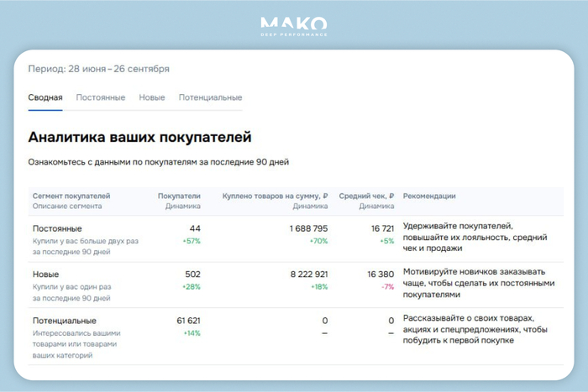Screen dimensions: 588x392
Task: Click the Средний чек column header
Action: click(366, 196)
